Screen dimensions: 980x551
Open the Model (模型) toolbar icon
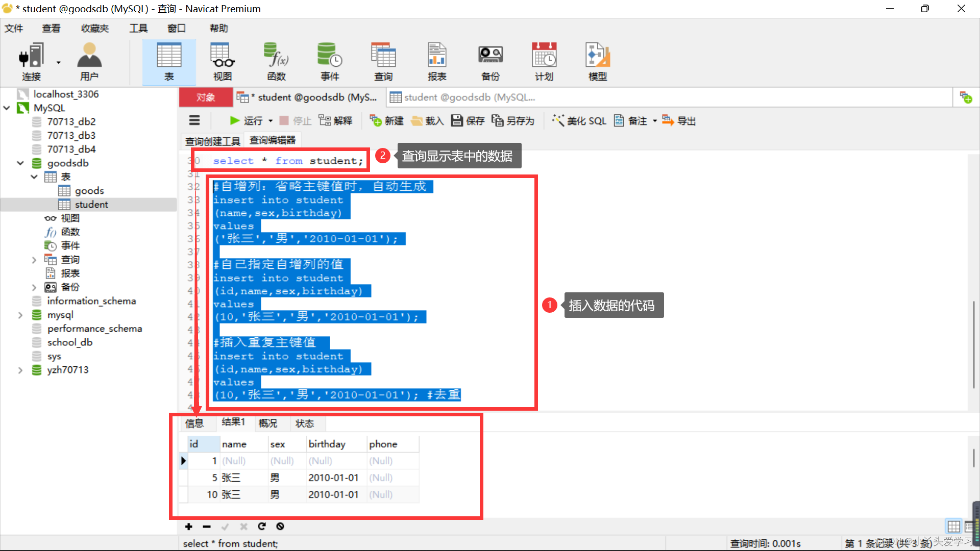coord(598,62)
